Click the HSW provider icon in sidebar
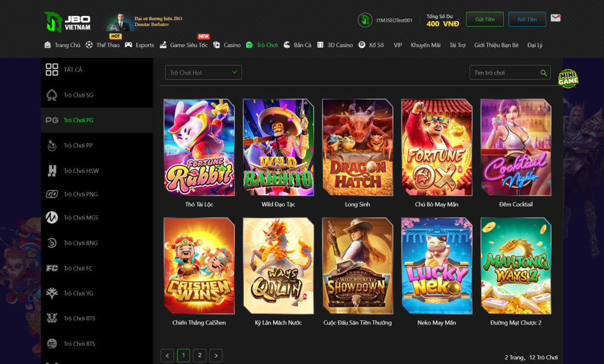 coord(52,170)
